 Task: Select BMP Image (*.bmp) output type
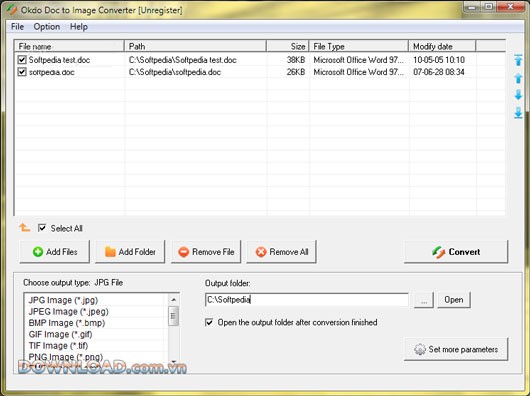pyautogui.click(x=67, y=323)
